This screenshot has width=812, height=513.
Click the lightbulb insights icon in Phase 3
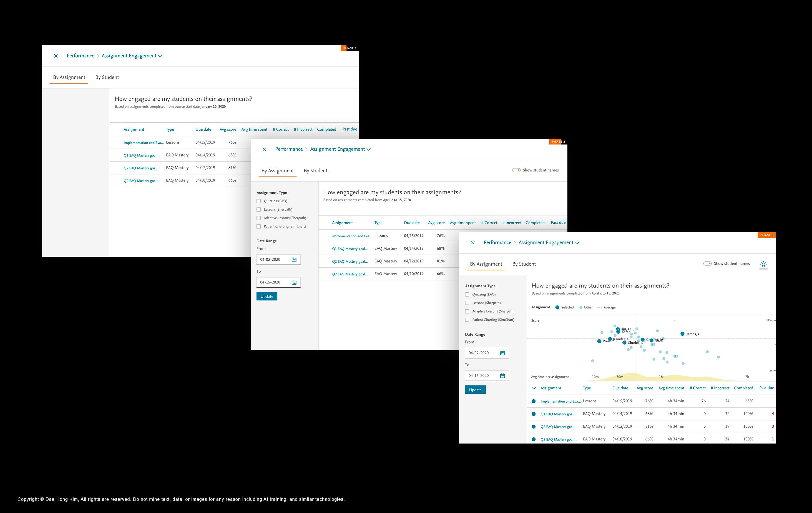763,264
